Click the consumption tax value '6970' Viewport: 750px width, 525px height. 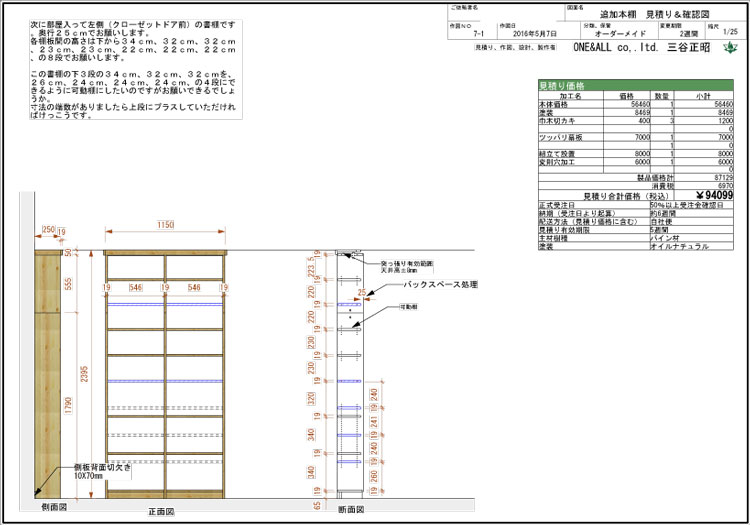pos(725,186)
